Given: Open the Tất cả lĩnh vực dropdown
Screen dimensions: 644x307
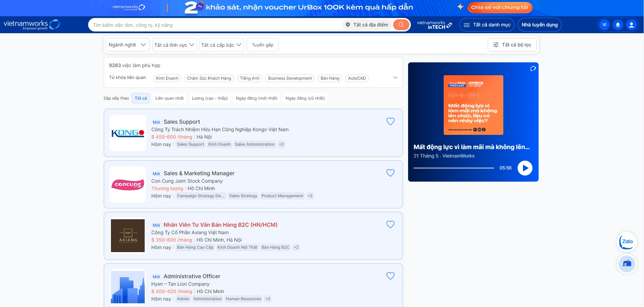Looking at the screenshot, I should pyautogui.click(x=174, y=45).
